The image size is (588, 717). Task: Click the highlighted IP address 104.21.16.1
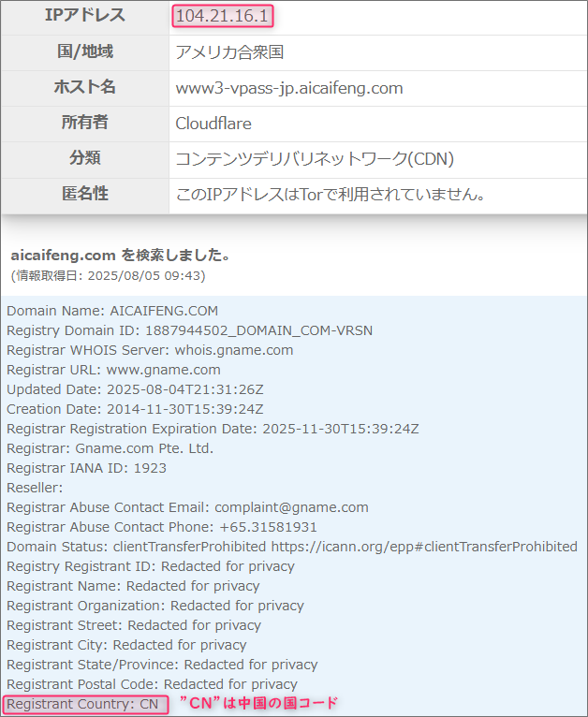pos(223,16)
